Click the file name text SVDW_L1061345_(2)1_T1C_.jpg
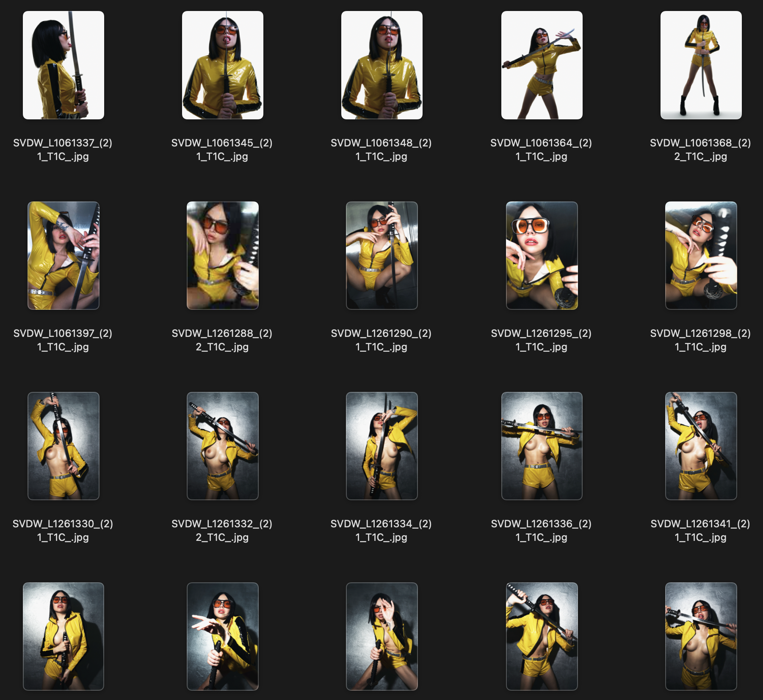The width and height of the screenshot is (763, 700). point(222,150)
